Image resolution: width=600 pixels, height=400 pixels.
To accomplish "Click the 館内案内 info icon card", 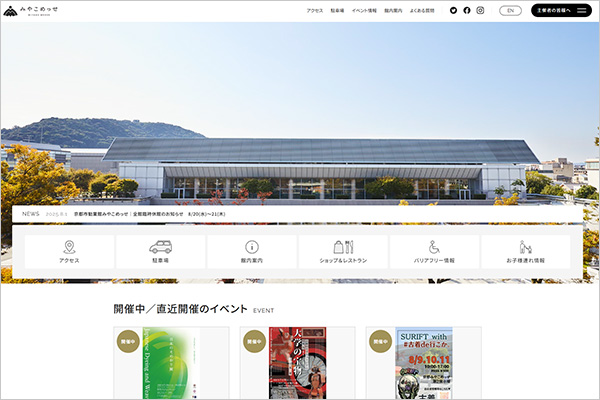I will pyautogui.click(x=252, y=251).
